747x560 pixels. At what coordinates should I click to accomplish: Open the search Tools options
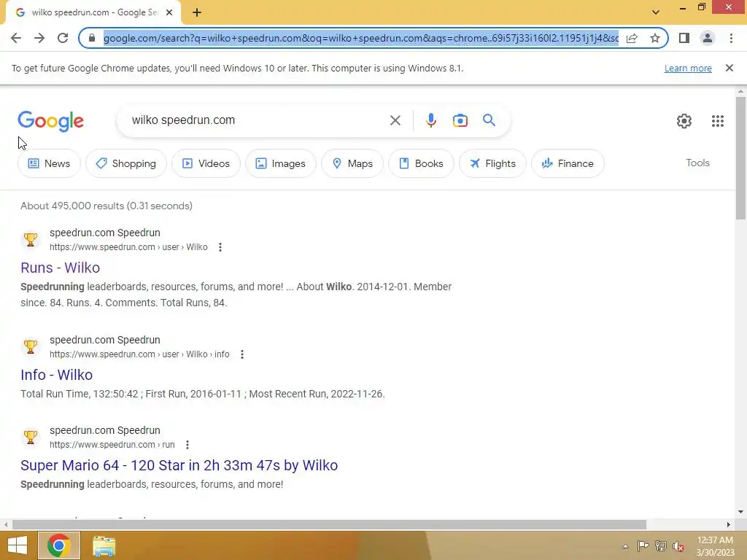coord(697,163)
